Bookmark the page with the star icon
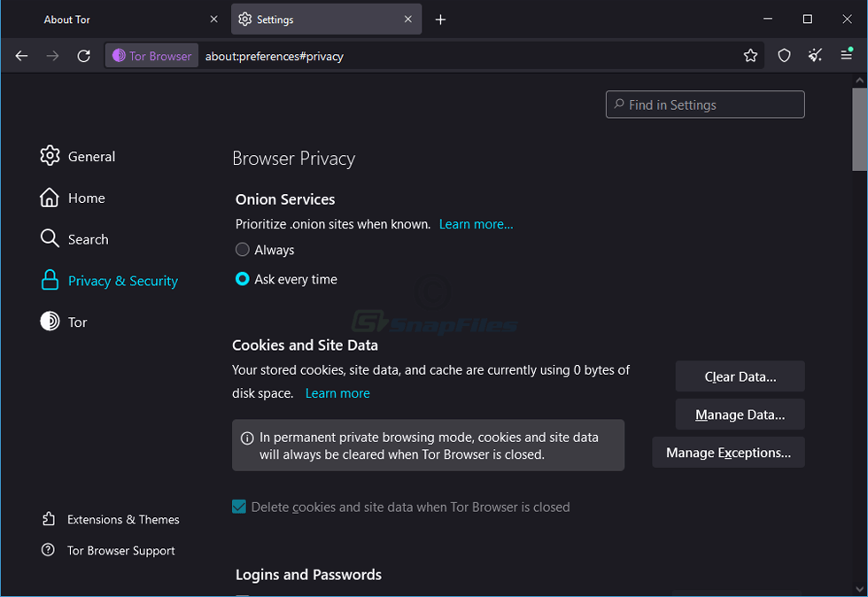868x597 pixels. (751, 55)
